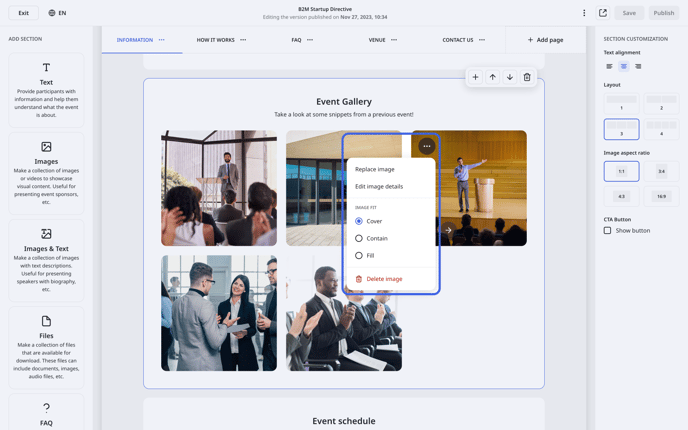688x430 pixels.
Task: Click the Publish button
Action: [x=663, y=13]
